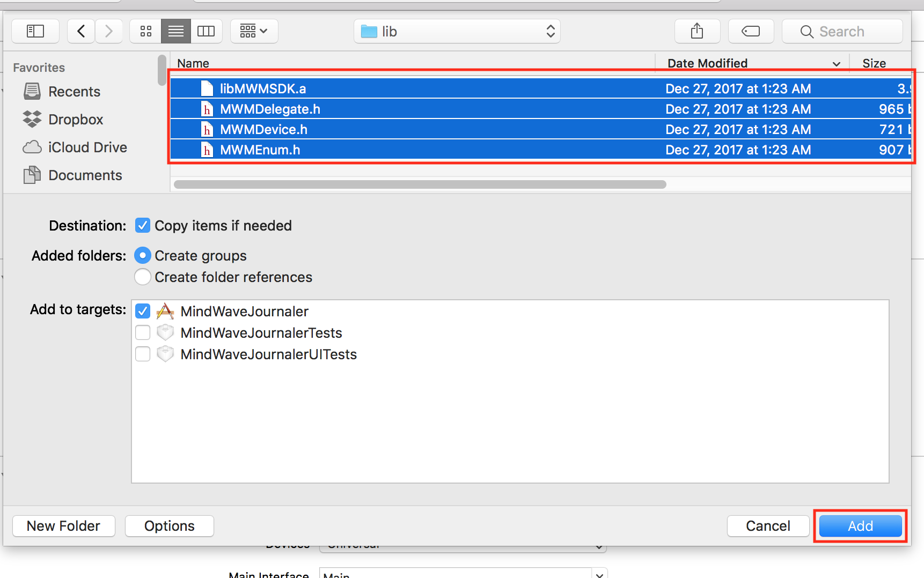This screenshot has height=578, width=924.
Task: Open the lib folder path dropdown
Action: click(550, 31)
